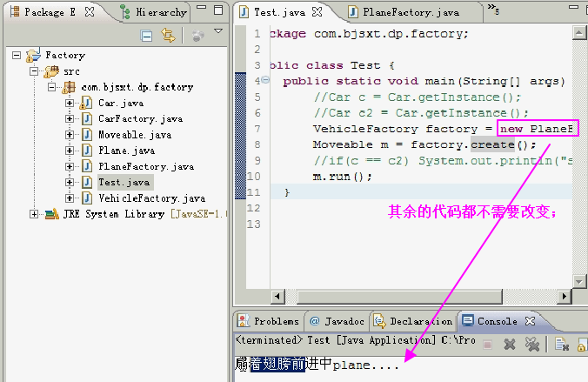This screenshot has height=382, width=588.
Task: Click the Plane.java file icon
Action: click(x=87, y=151)
